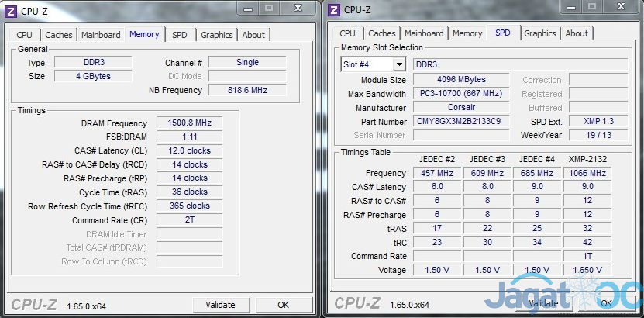644x318 pixels.
Task: Click OK next to the Validate button
Action: coord(283,305)
